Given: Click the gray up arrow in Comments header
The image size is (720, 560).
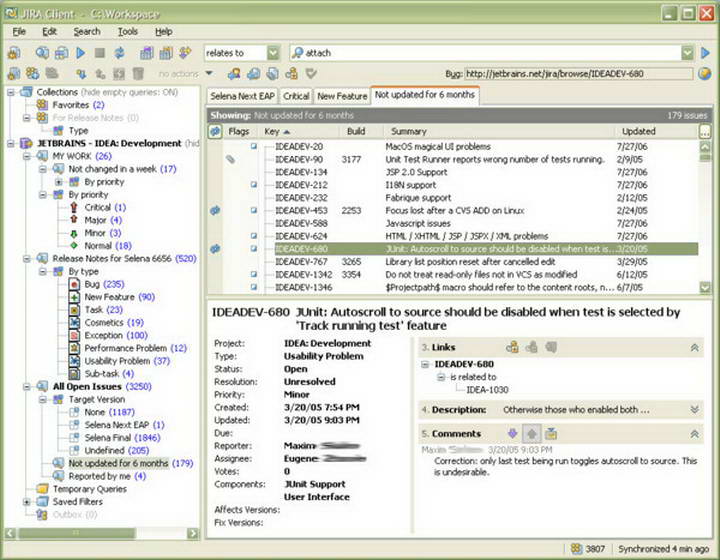Looking at the screenshot, I should tap(532, 433).
